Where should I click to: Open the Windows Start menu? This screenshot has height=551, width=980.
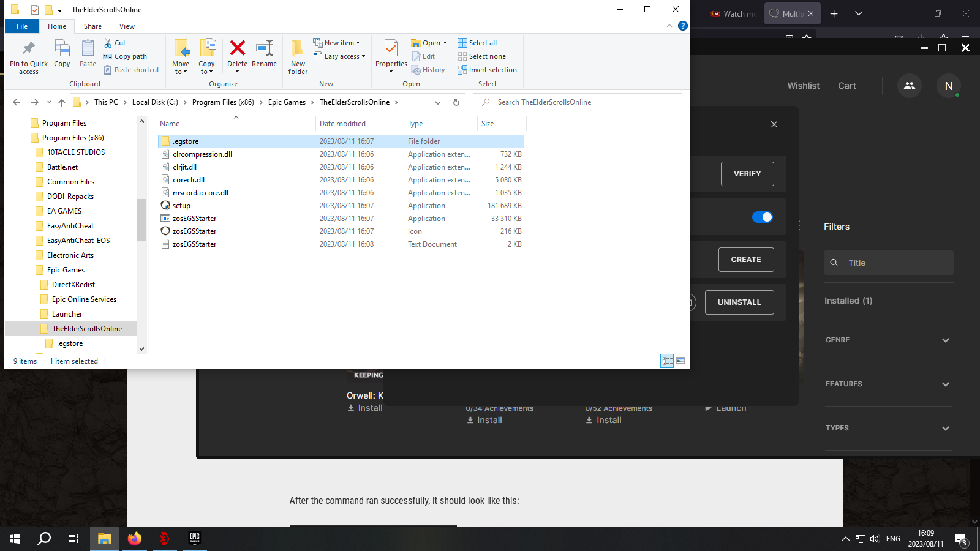click(15, 539)
